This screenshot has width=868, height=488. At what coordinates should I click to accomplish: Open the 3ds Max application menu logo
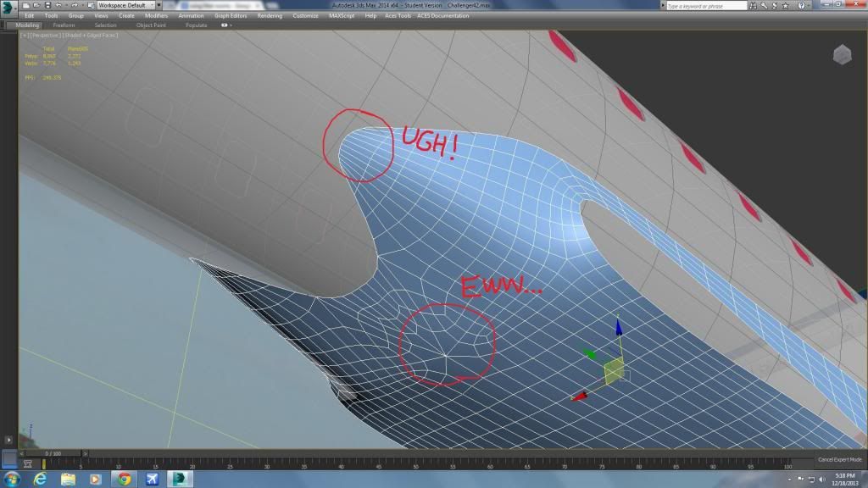tap(8, 8)
